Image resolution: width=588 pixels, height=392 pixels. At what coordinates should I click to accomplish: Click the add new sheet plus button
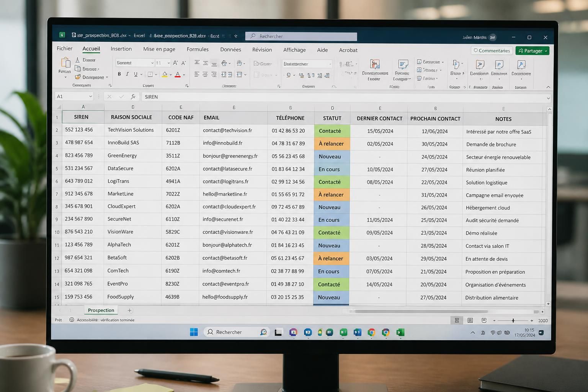(129, 310)
